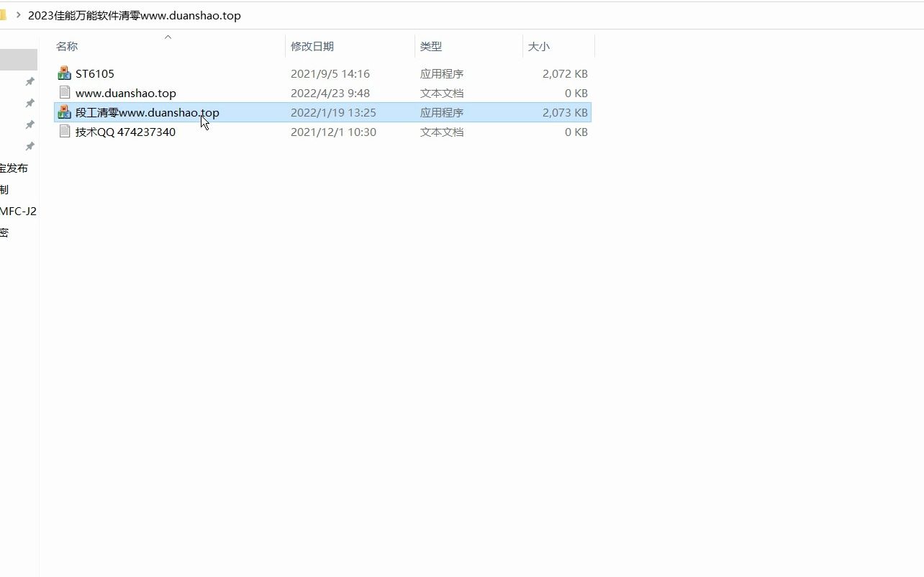Click size value 2,073 KB

(x=565, y=112)
